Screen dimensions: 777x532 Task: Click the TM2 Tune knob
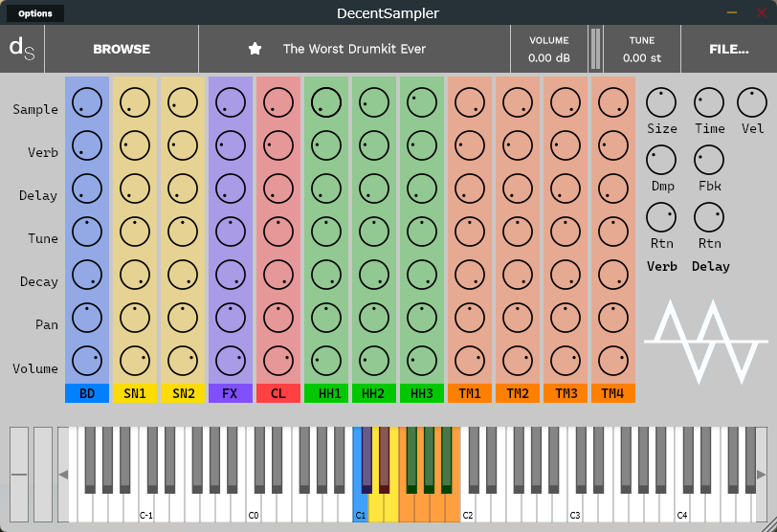518,232
